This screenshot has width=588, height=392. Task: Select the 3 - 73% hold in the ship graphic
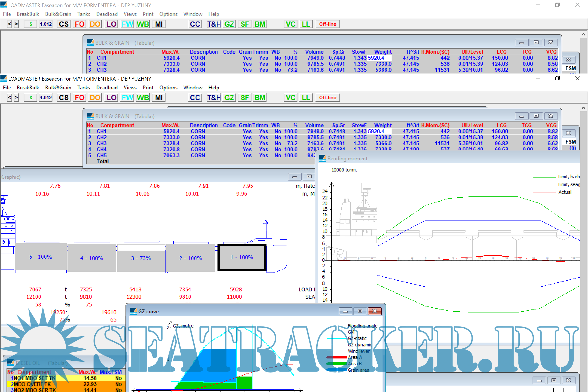(141, 258)
